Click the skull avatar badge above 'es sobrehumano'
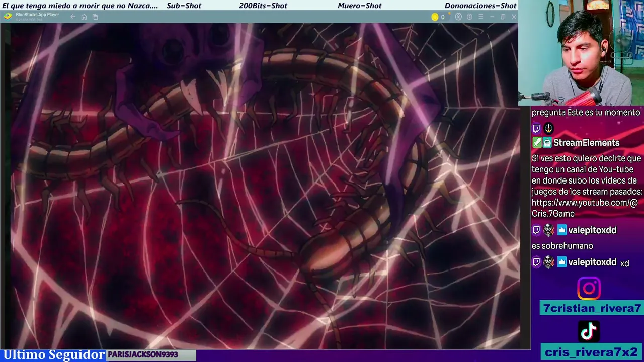The width and height of the screenshot is (644, 362). 549,230
